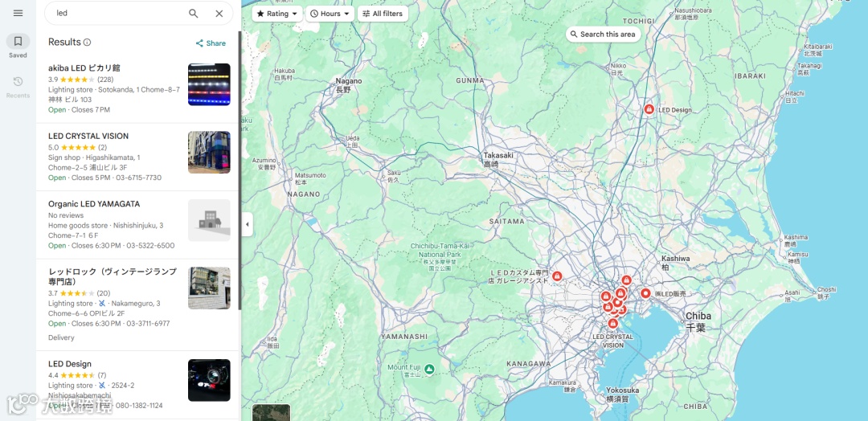View Organic LED YAMAGATA placeholder thumbnail
Viewport: 868px width, 421px height.
tap(209, 220)
